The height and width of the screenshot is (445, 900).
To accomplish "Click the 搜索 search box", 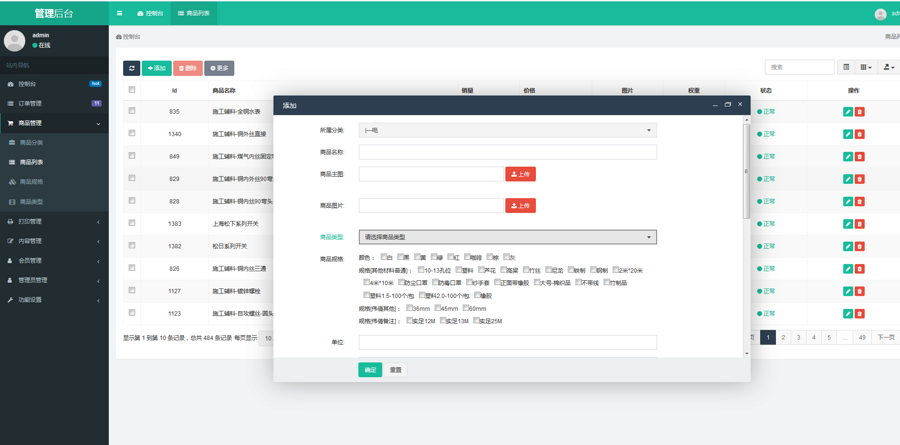I will [800, 67].
